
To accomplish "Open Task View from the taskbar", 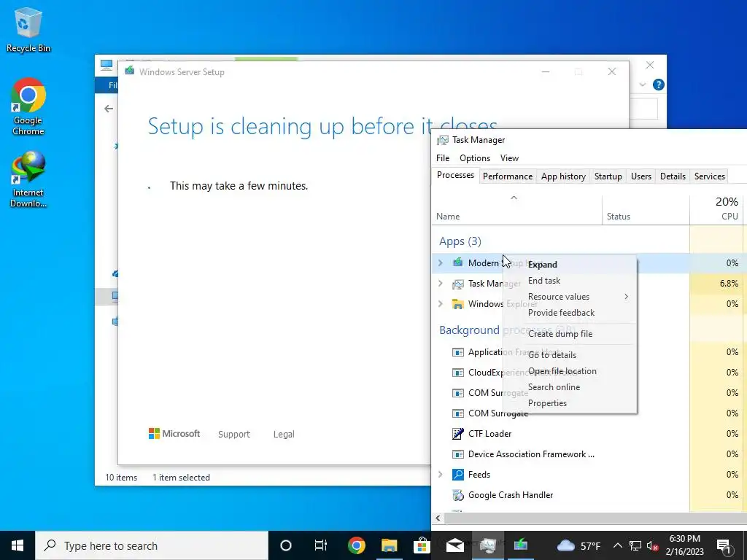I will tap(321, 545).
